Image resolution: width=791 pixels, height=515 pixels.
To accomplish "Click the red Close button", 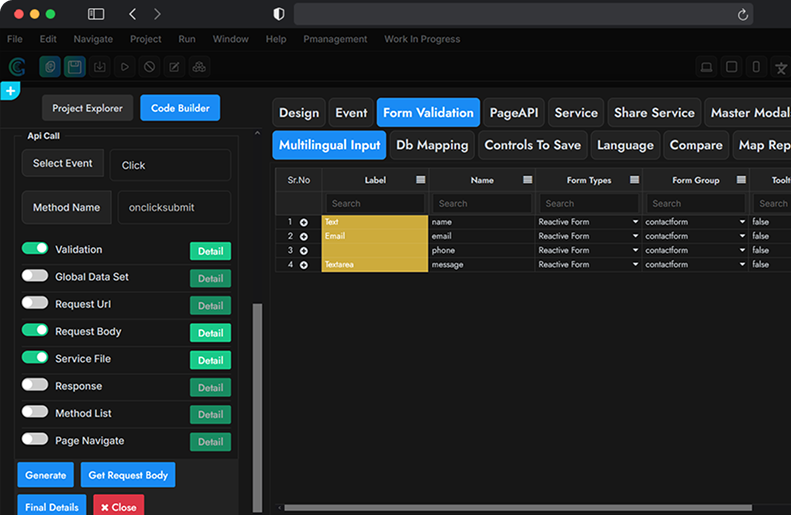I will 119,506.
